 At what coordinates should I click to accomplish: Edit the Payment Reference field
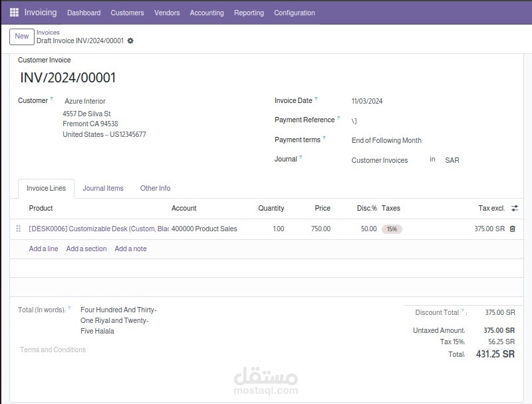pyautogui.click(x=354, y=121)
